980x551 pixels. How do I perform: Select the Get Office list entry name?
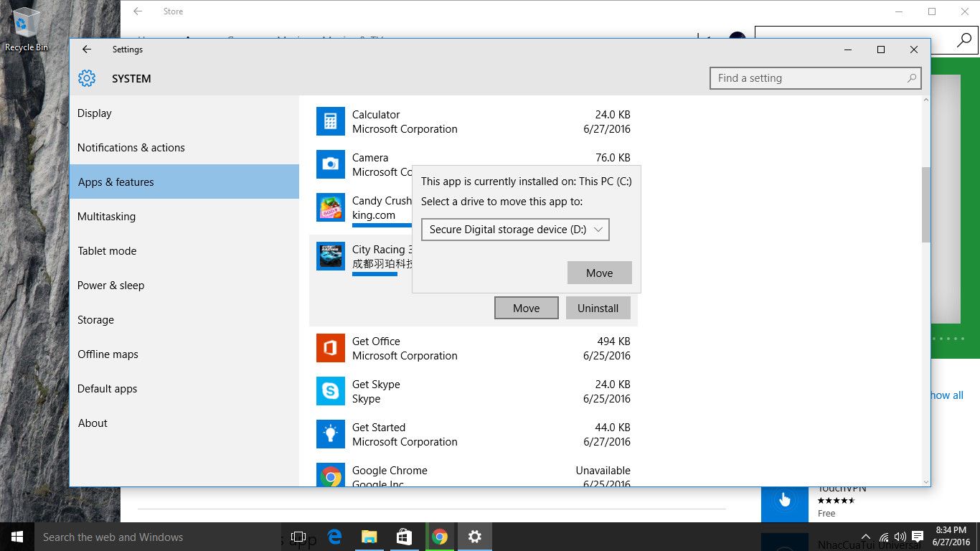coord(376,342)
